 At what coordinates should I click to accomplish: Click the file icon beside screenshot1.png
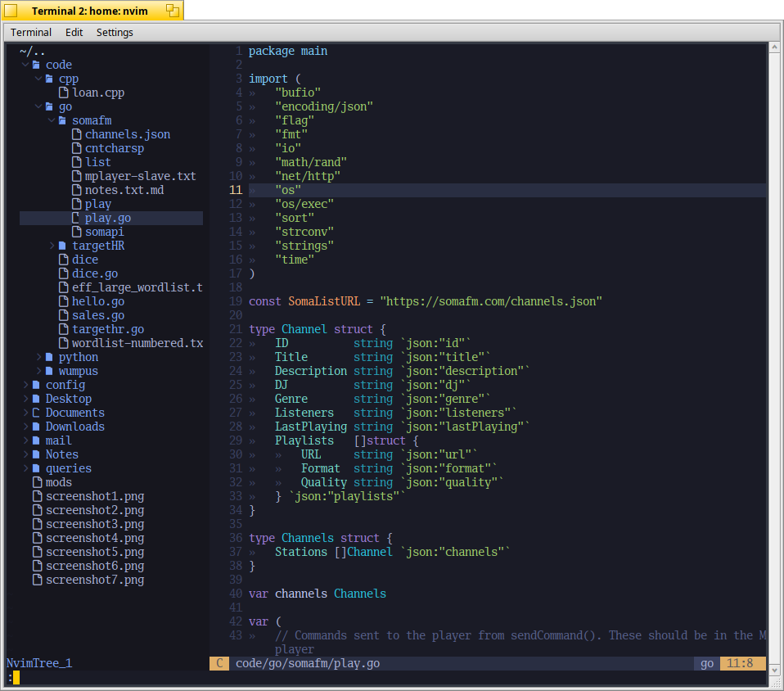tap(37, 496)
